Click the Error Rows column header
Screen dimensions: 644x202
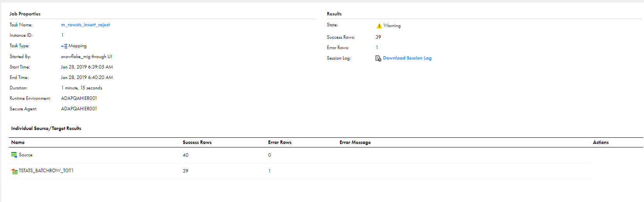click(280, 142)
